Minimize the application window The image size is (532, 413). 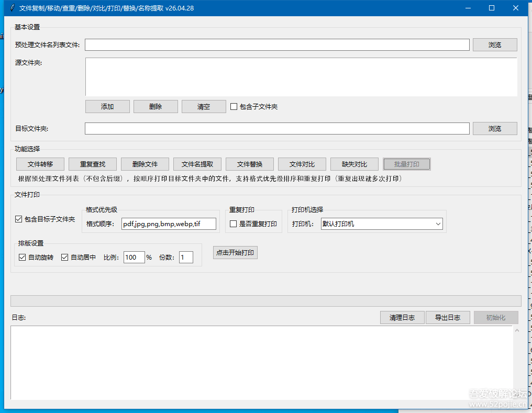[x=468, y=8]
